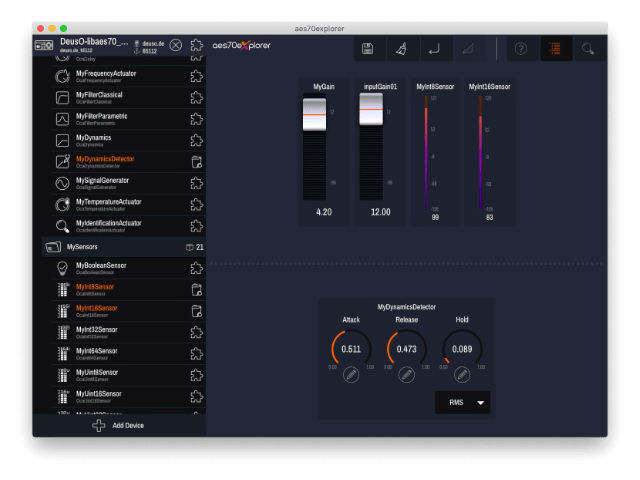
Task: Click the return arrow toolbar button
Action: coord(433,48)
